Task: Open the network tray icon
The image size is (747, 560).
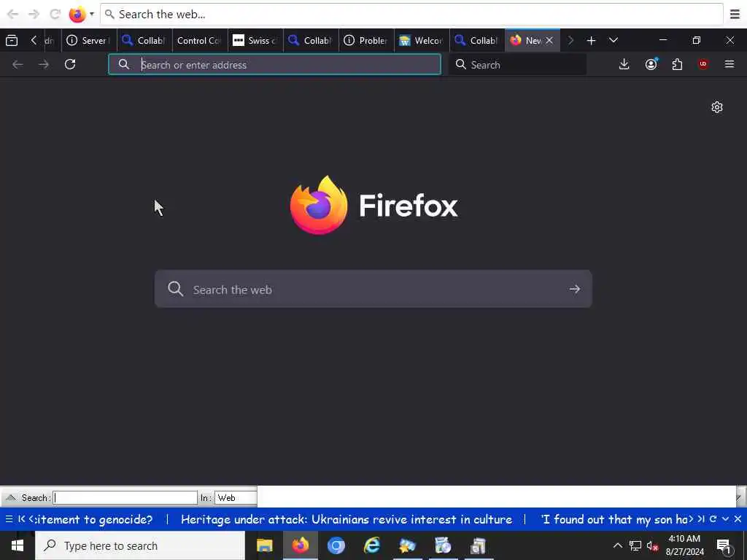Action: (x=635, y=545)
